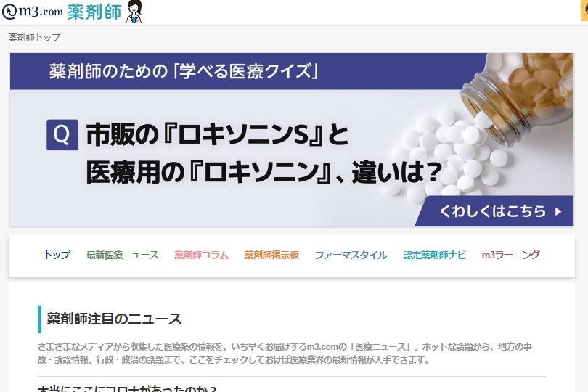Click the 薬剤師トップ breadcrumb link
This screenshot has width=588, height=392.
[34, 37]
